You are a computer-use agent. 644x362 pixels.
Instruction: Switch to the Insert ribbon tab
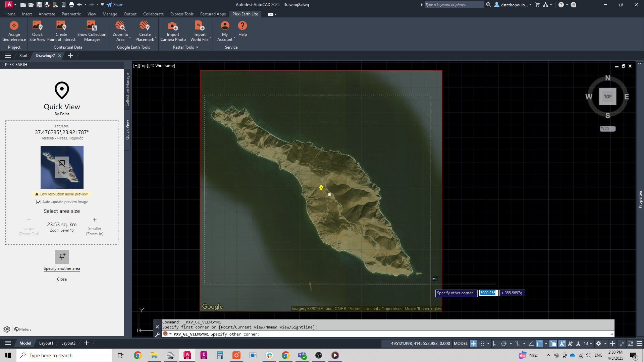tap(27, 14)
